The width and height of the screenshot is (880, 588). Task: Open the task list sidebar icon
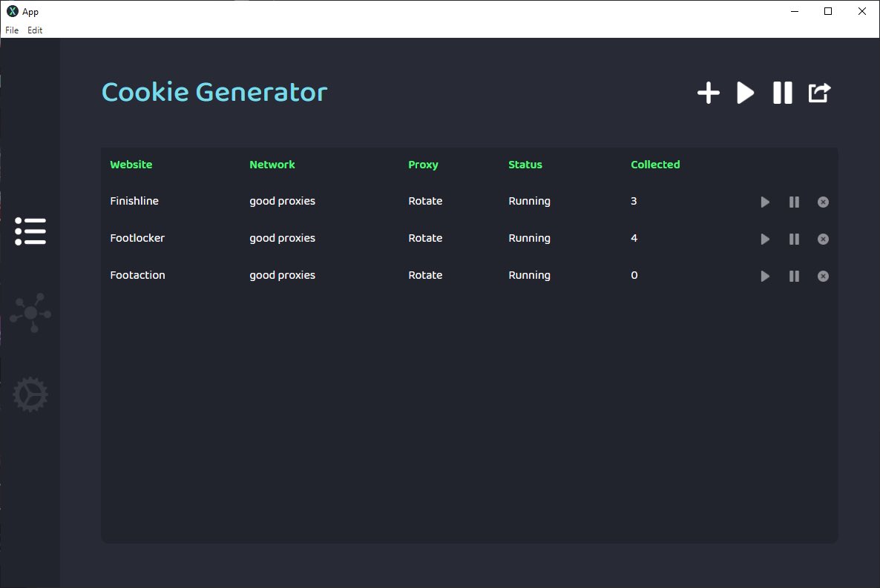coord(30,231)
